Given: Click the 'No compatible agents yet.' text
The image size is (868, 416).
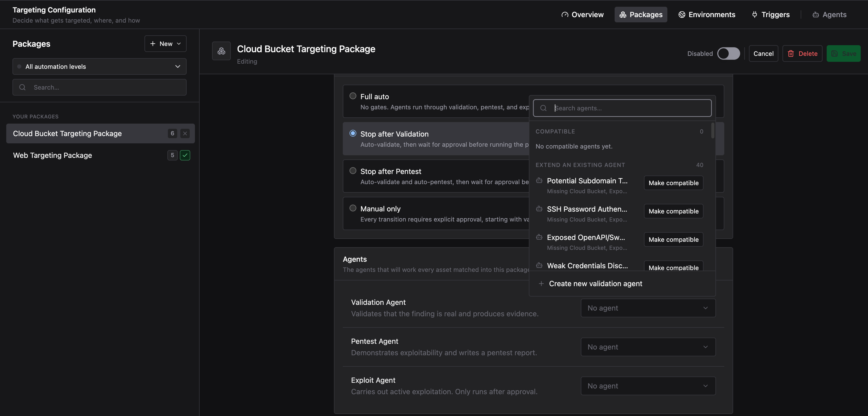Looking at the screenshot, I should 574,146.
